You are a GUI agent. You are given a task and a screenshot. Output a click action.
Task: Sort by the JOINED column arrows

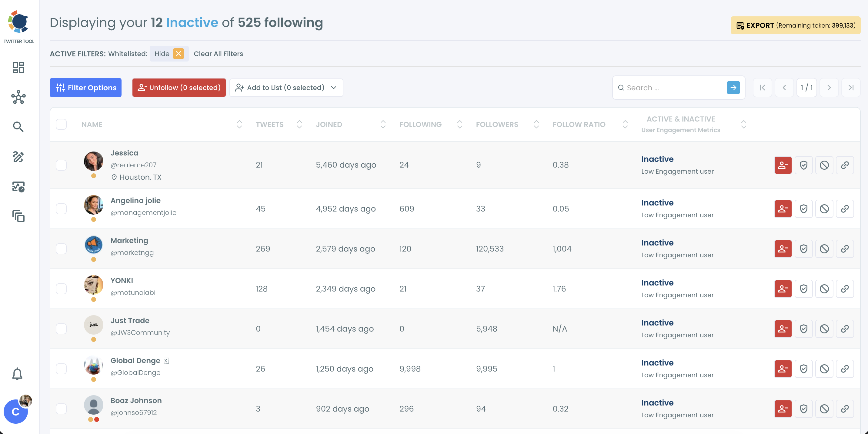(383, 124)
